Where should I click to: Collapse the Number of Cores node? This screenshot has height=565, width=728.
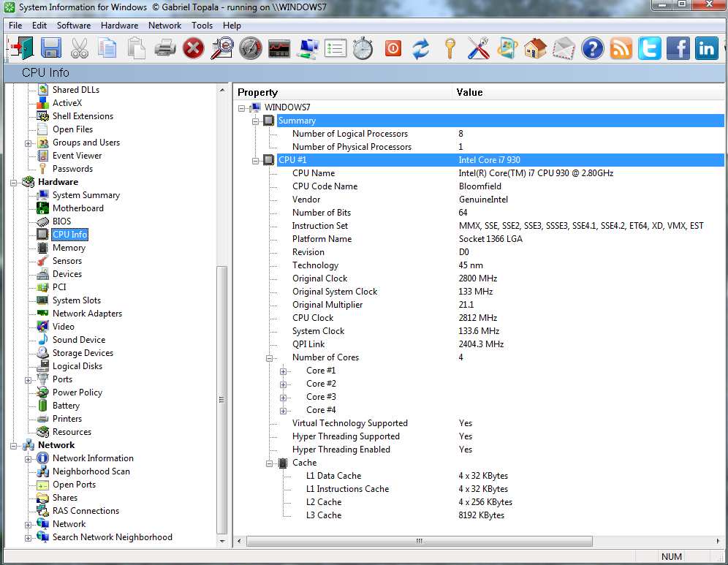(269, 358)
